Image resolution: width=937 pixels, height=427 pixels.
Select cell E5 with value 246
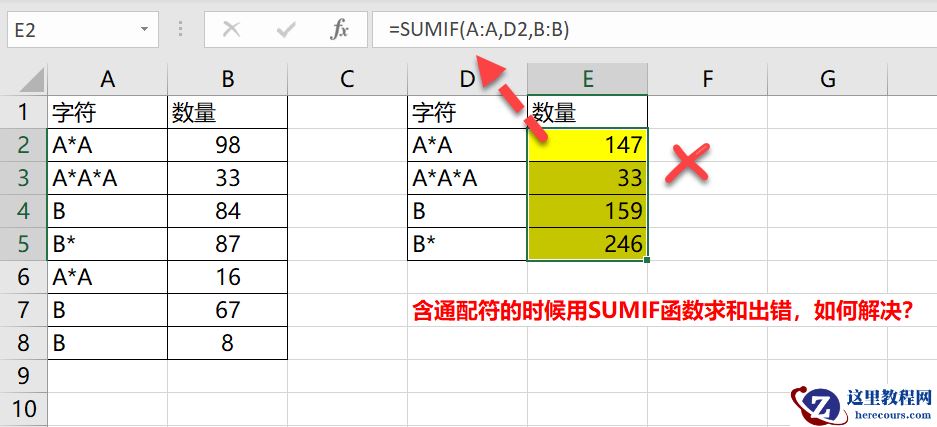pos(587,244)
